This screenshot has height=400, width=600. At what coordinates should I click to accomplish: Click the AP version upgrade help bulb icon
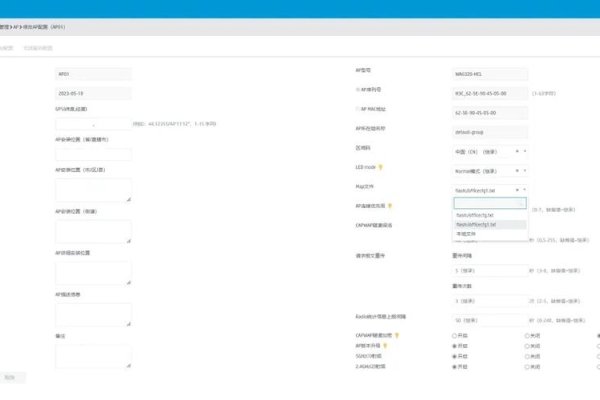(x=385, y=346)
